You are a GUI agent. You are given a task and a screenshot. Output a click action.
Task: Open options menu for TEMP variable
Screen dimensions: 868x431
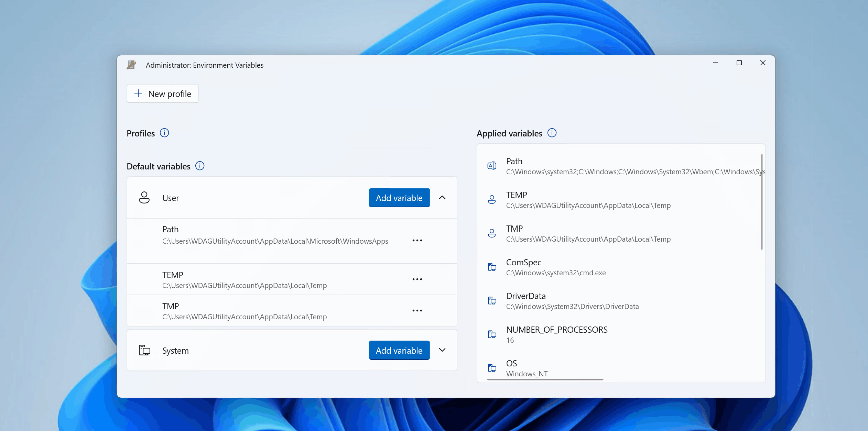pos(419,279)
